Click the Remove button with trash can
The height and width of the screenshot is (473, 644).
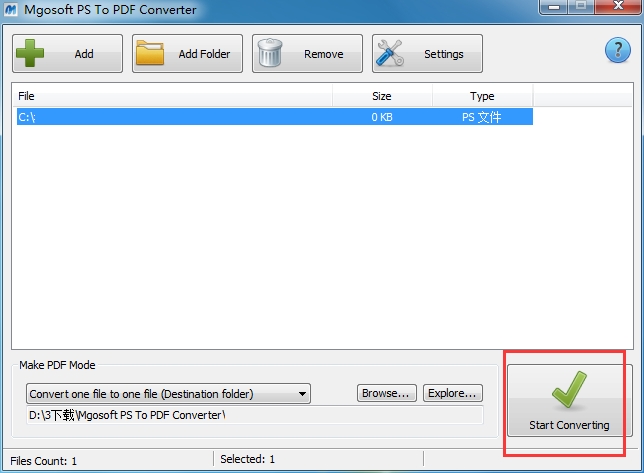(x=307, y=54)
